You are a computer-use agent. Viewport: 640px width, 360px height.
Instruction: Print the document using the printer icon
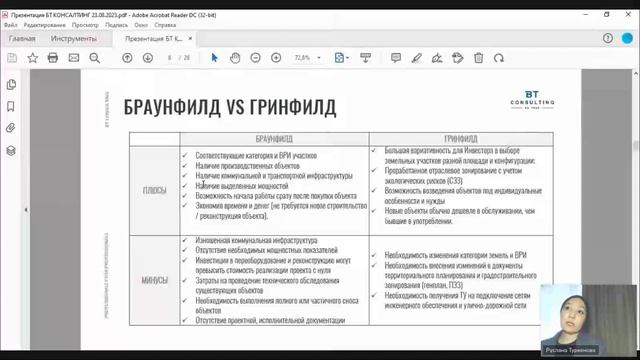(53, 58)
